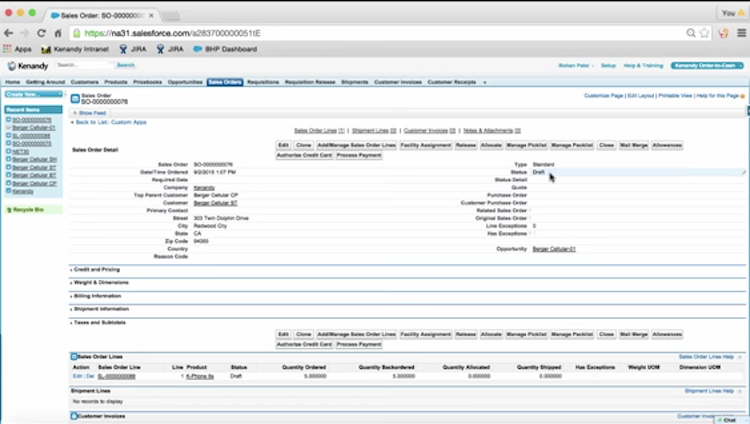
Task: Open the Customers tab
Action: point(84,82)
